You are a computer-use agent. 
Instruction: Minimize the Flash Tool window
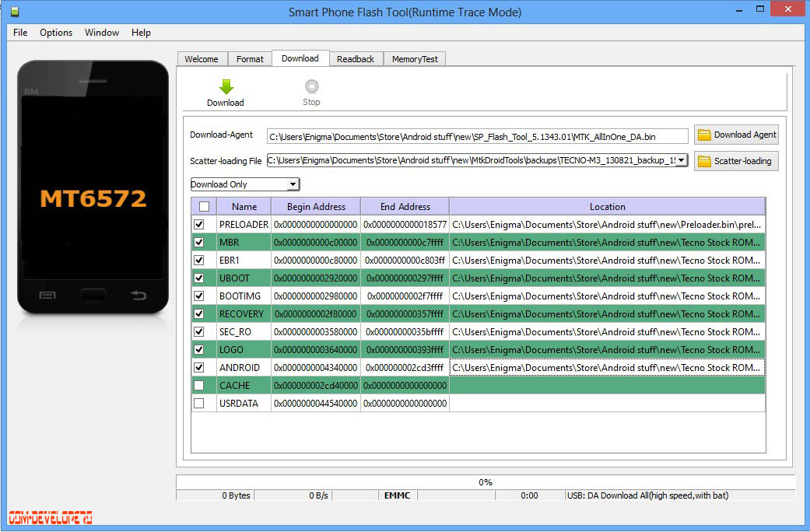click(740, 9)
